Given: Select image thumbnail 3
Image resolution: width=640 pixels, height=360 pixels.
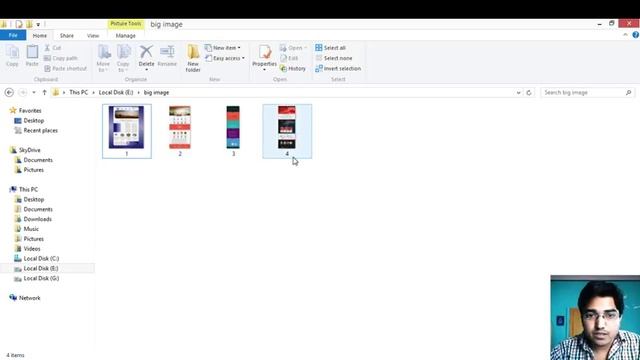Looking at the screenshot, I should point(233,131).
